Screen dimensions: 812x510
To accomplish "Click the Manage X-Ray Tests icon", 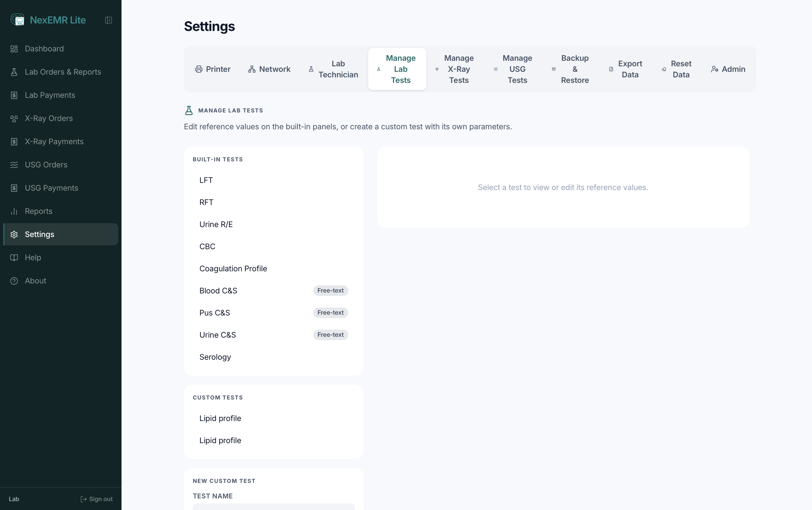I will 437,69.
